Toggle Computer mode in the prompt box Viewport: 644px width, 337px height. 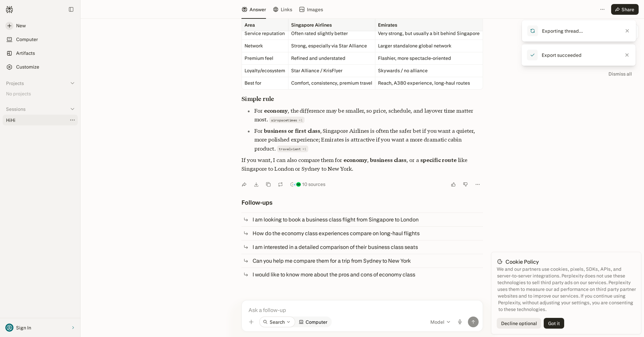pyautogui.click(x=313, y=322)
